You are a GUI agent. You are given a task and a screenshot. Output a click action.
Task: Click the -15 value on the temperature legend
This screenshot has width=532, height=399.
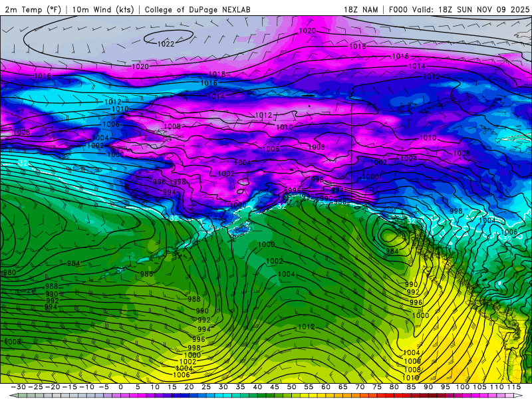69,387
